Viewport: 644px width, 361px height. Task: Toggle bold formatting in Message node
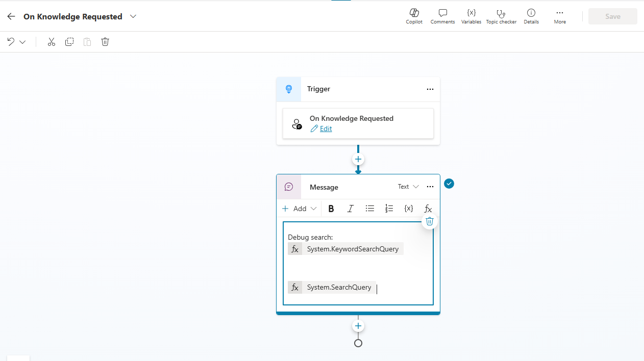tap(331, 209)
